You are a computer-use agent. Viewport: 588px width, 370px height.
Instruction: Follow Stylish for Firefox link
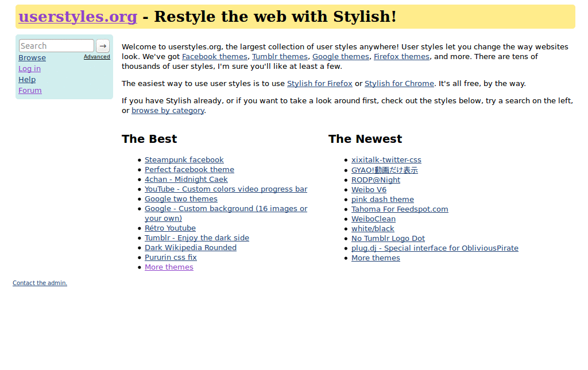(319, 84)
